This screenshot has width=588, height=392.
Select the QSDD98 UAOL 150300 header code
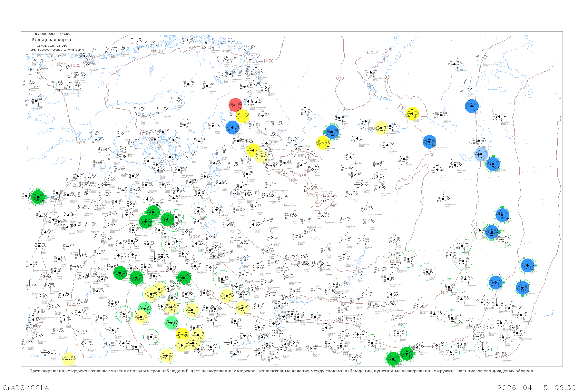(53, 34)
